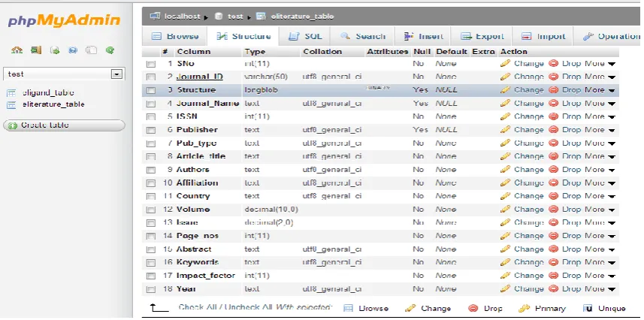The height and width of the screenshot is (320, 644).
Task: Check the Publisher column checkbox
Action: click(x=151, y=130)
